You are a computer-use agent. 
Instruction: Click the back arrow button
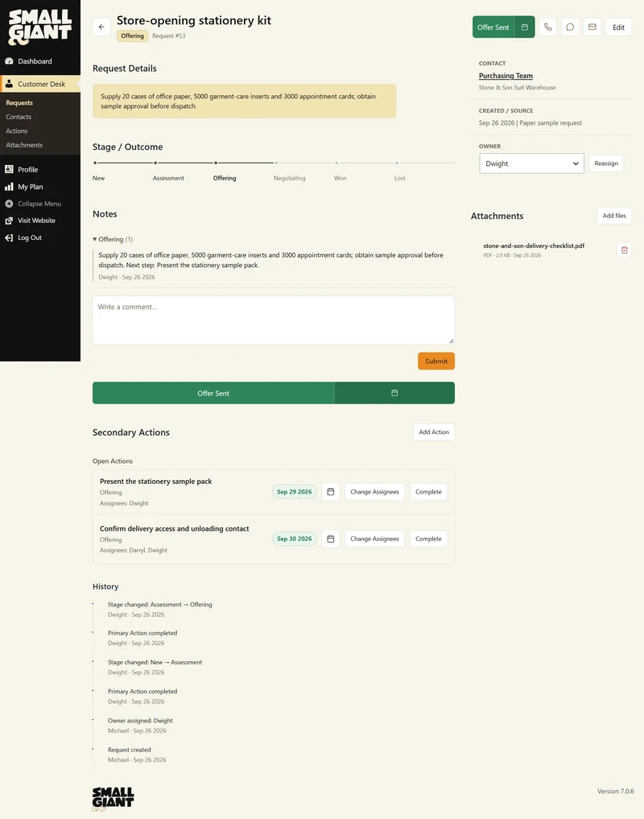tap(101, 27)
